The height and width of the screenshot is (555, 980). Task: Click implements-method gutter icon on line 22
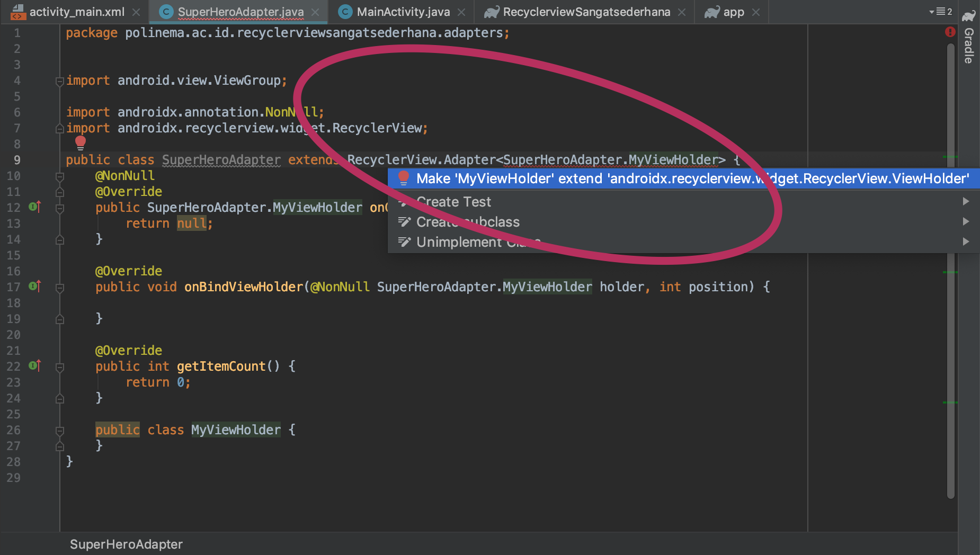pos(34,365)
